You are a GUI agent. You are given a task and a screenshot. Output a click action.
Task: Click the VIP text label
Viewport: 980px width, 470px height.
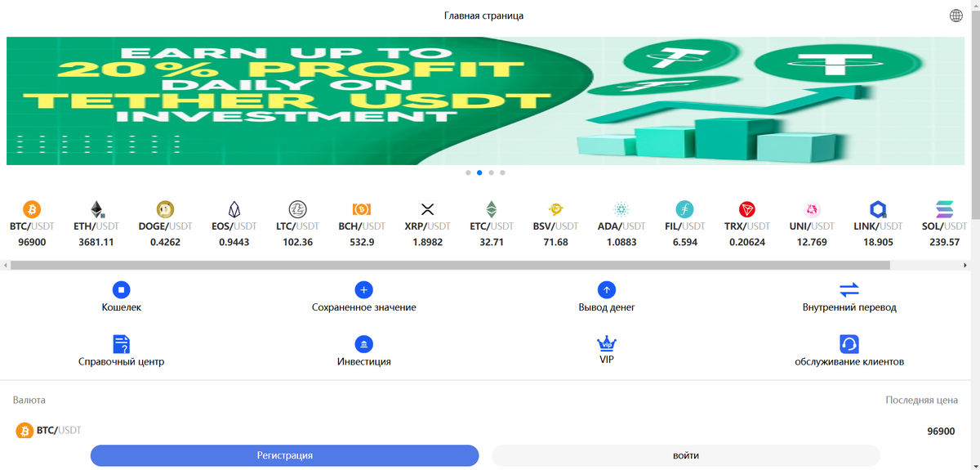coord(607,359)
